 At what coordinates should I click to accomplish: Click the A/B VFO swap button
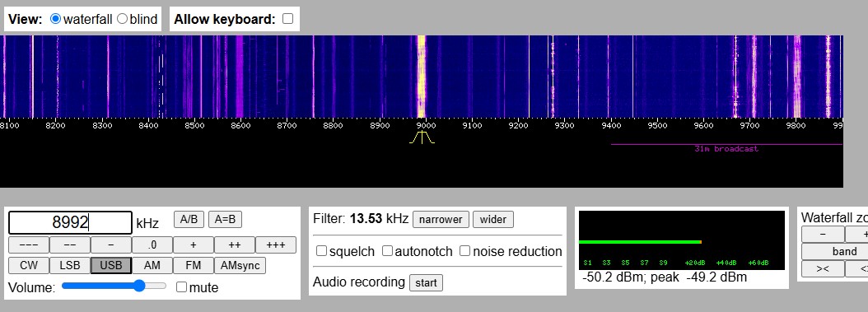click(x=189, y=220)
